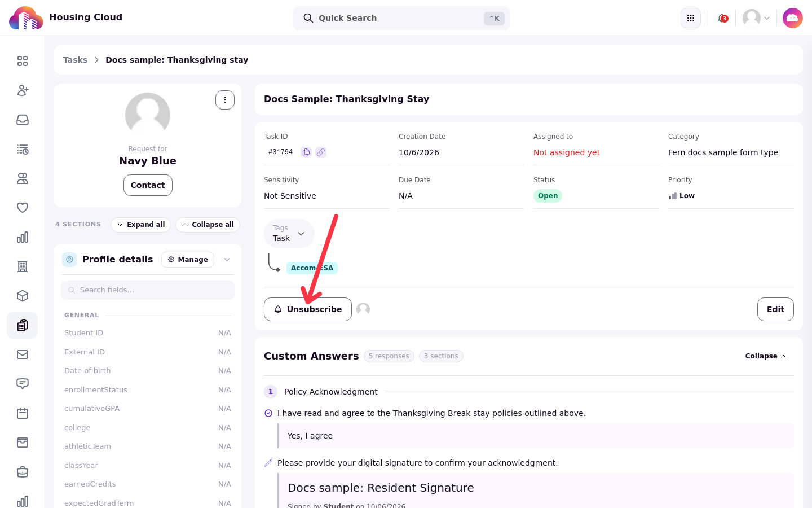Open the tasks clipboard sidebar icon

coord(23,325)
